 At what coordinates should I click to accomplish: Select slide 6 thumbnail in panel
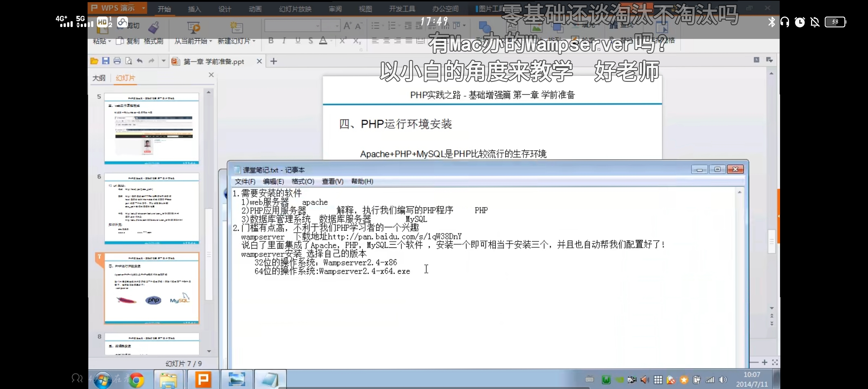(x=151, y=208)
